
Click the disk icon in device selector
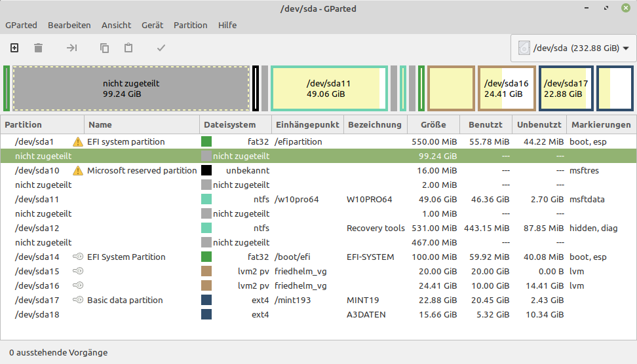tap(524, 48)
